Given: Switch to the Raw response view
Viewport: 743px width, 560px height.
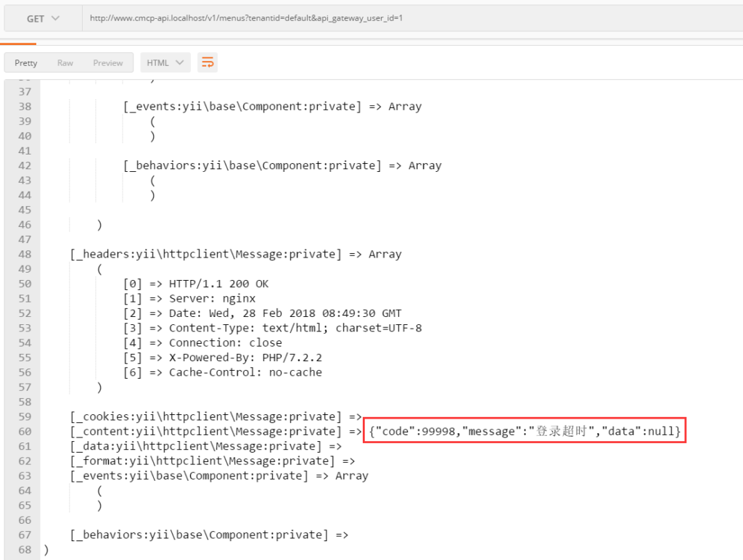Looking at the screenshot, I should point(66,62).
